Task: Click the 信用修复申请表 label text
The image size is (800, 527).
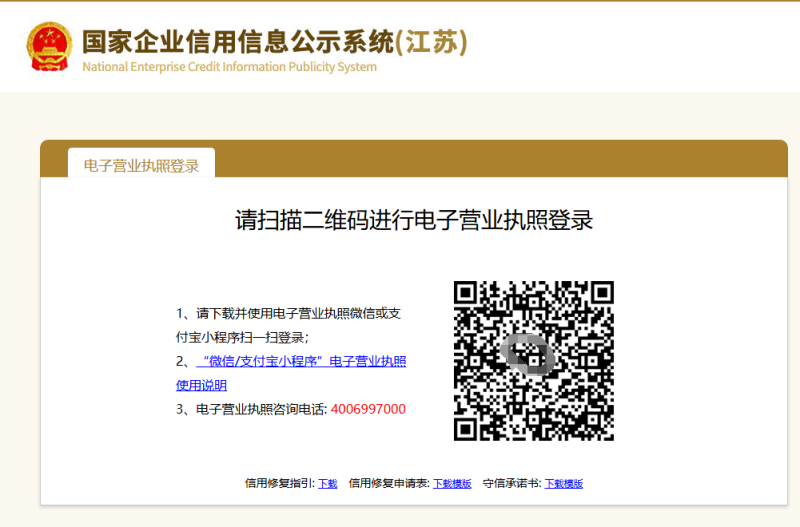Action: pyautogui.click(x=388, y=483)
